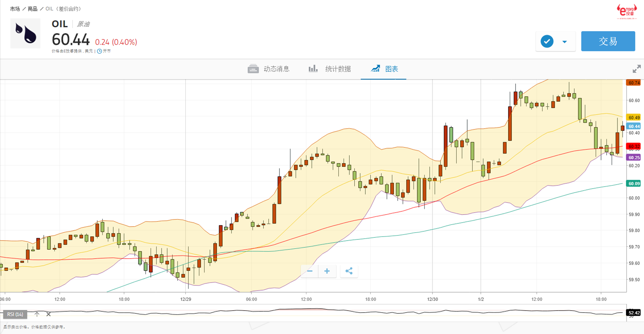
Task: Open the 商品 breadcrumb link
Action: [x=32, y=9]
